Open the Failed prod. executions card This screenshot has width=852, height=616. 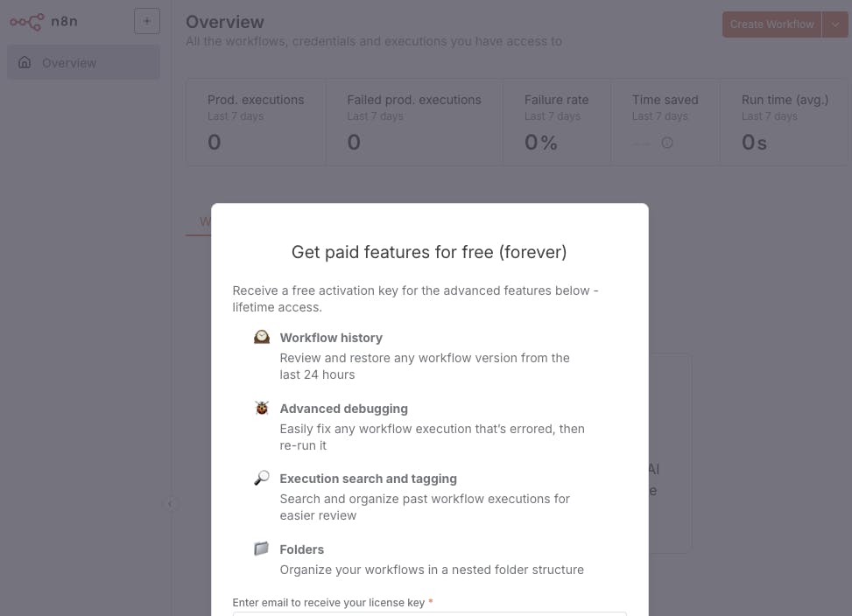click(x=414, y=122)
